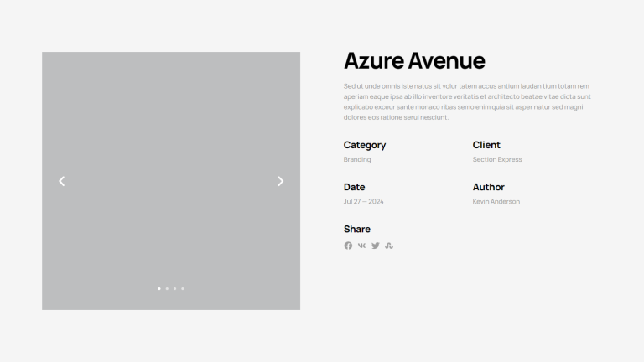This screenshot has width=644, height=362.
Task: Click the Jul 27 — 2024 date text
Action: pos(363,201)
